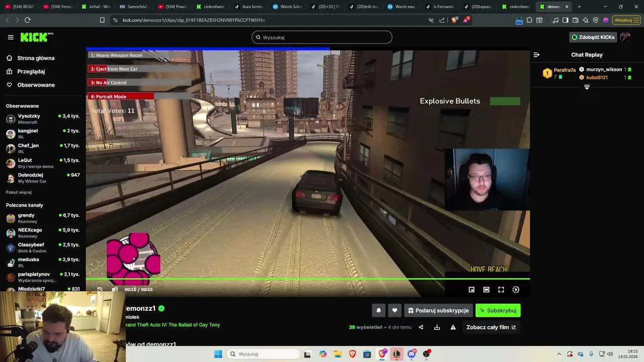Image resolution: width=644 pixels, height=362 pixels.
Task: Click the notification bell for demonzz1
Action: tap(379, 311)
